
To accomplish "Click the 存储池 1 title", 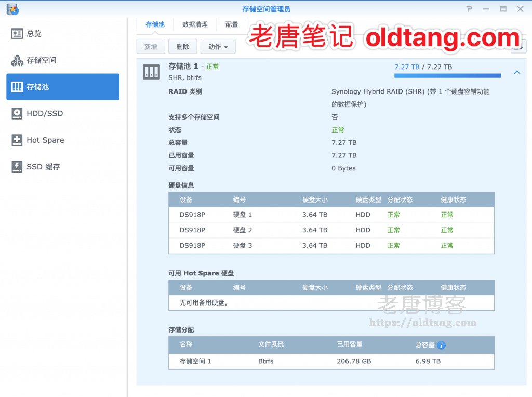I will tap(183, 66).
